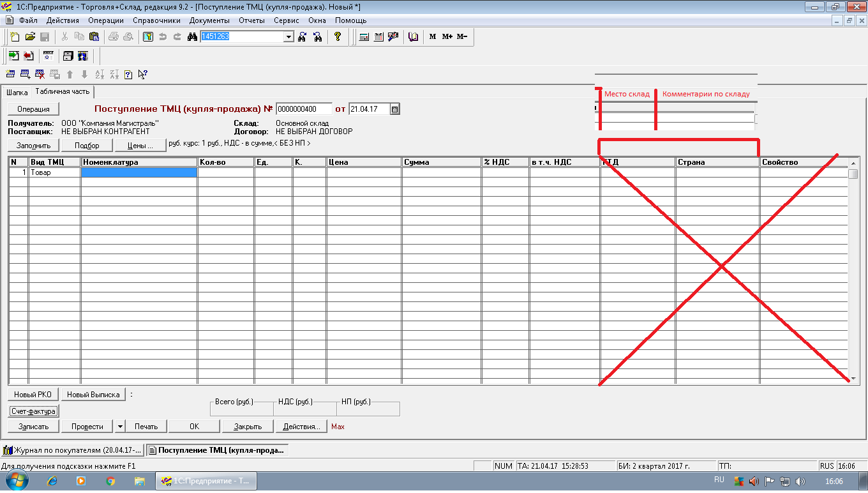Switch to the Шапка tab
Image resolution: width=868 pixels, height=493 pixels.
(x=17, y=93)
